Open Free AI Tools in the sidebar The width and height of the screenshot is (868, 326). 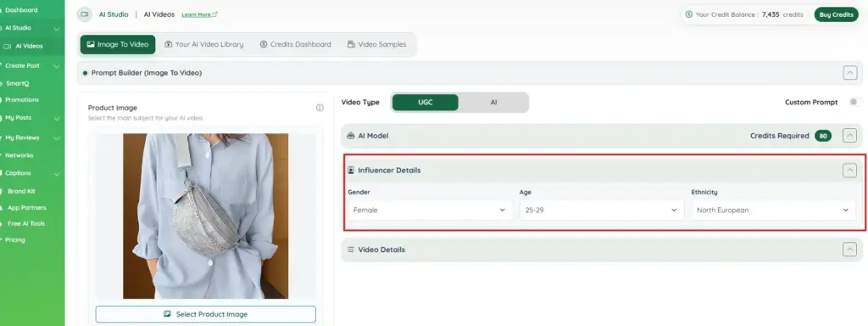26,223
